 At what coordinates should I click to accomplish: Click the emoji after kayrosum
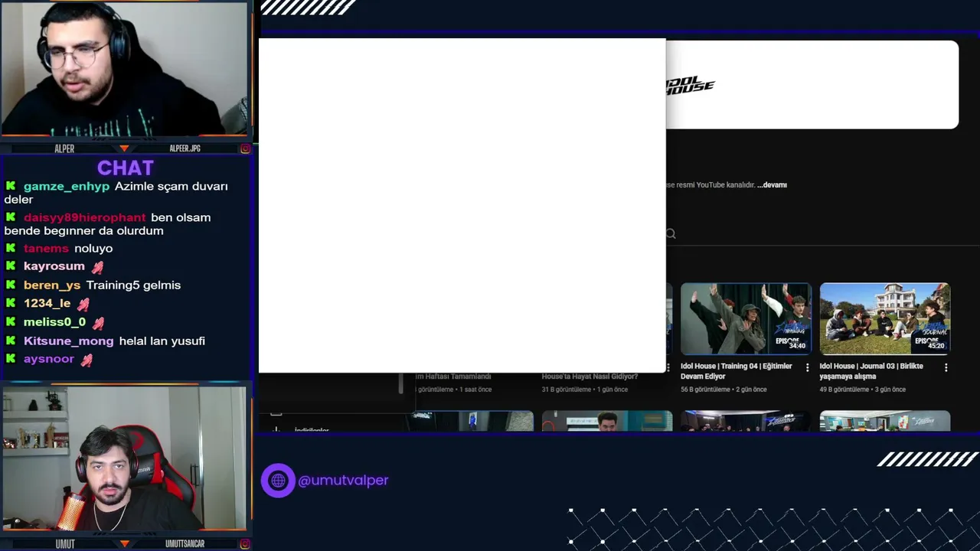[x=97, y=267]
